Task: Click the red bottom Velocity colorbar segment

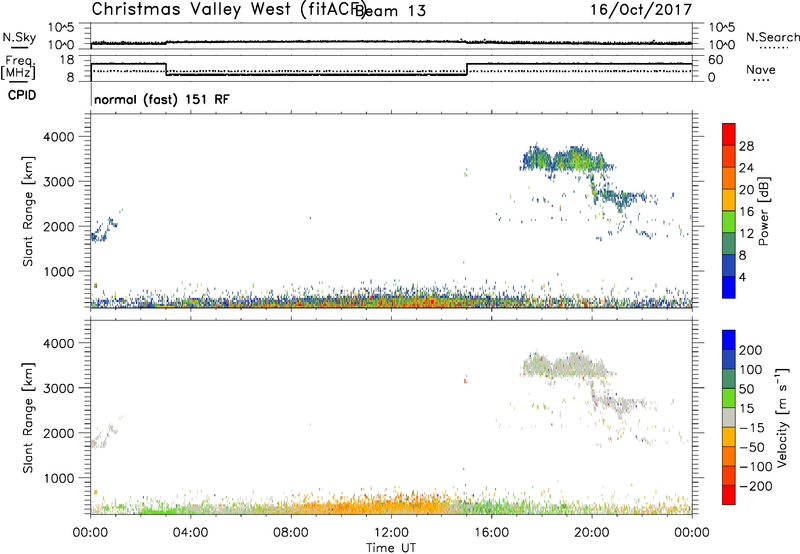Action: [x=729, y=495]
